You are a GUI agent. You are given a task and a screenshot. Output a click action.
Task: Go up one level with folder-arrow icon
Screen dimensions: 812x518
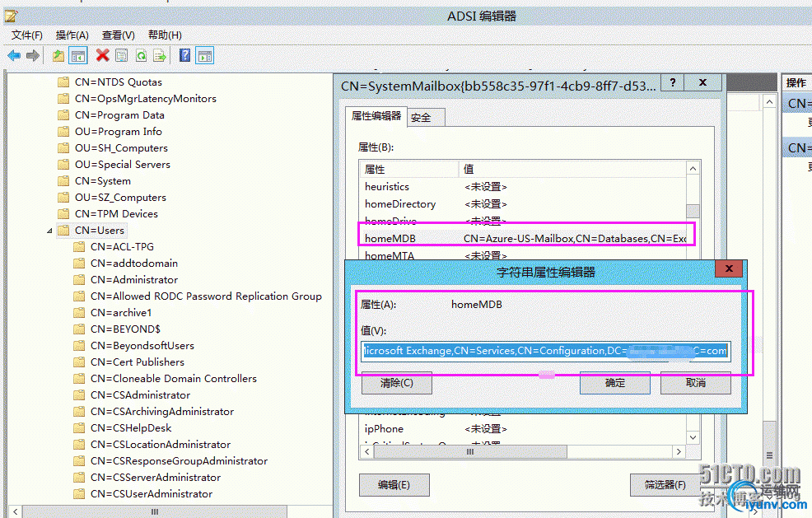click(58, 55)
